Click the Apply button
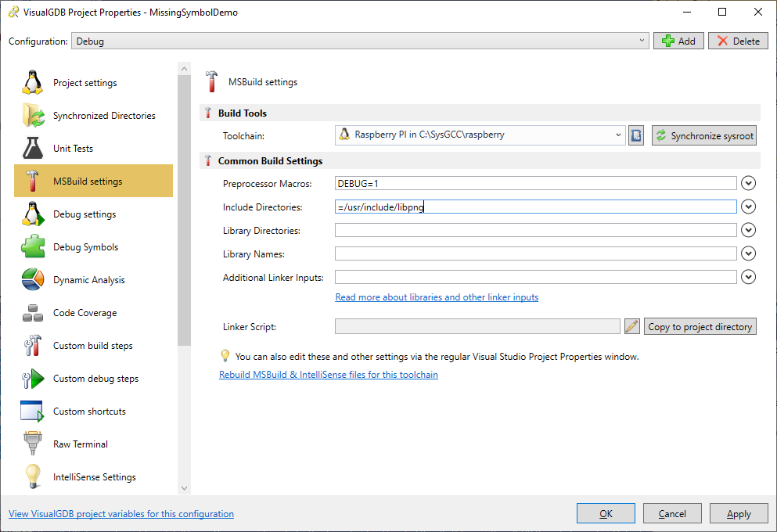Viewport: 777px width, 532px height. [x=739, y=514]
